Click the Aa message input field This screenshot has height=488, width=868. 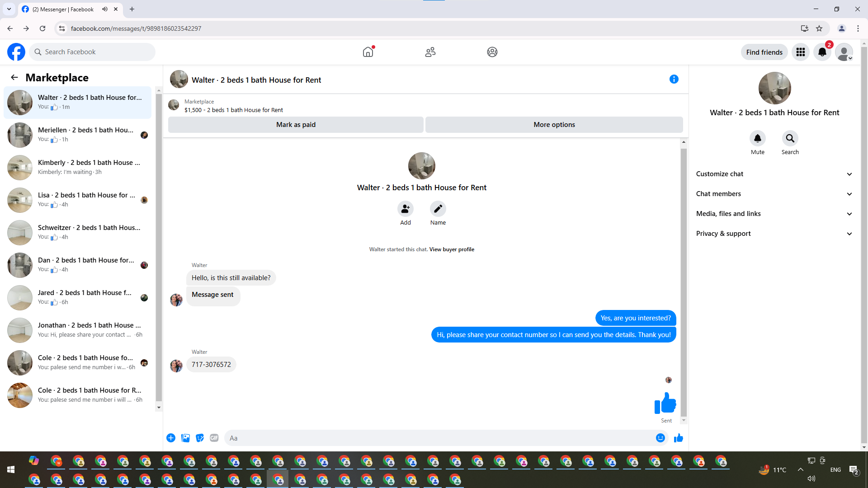coord(439,438)
